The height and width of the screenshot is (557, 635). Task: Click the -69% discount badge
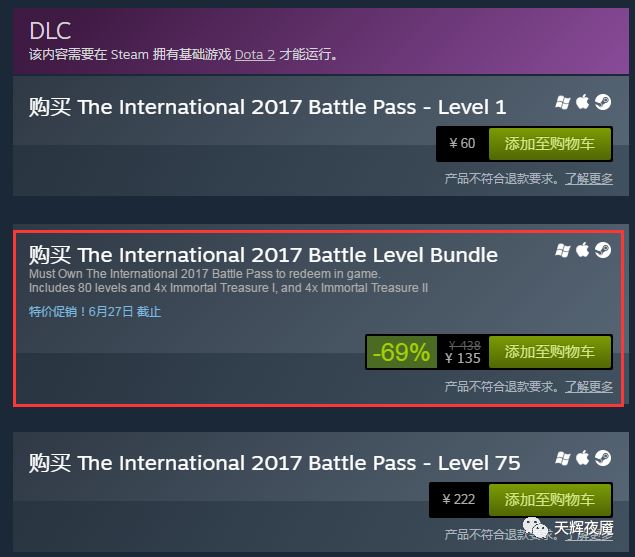coord(401,352)
